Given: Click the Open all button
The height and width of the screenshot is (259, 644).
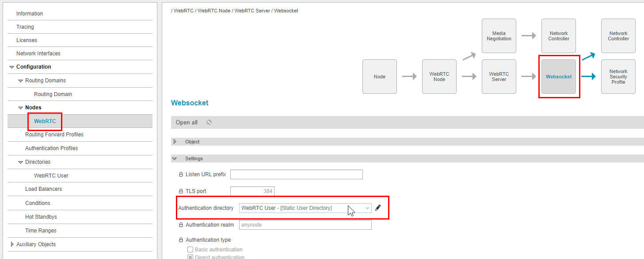Looking at the screenshot, I should click(x=187, y=122).
